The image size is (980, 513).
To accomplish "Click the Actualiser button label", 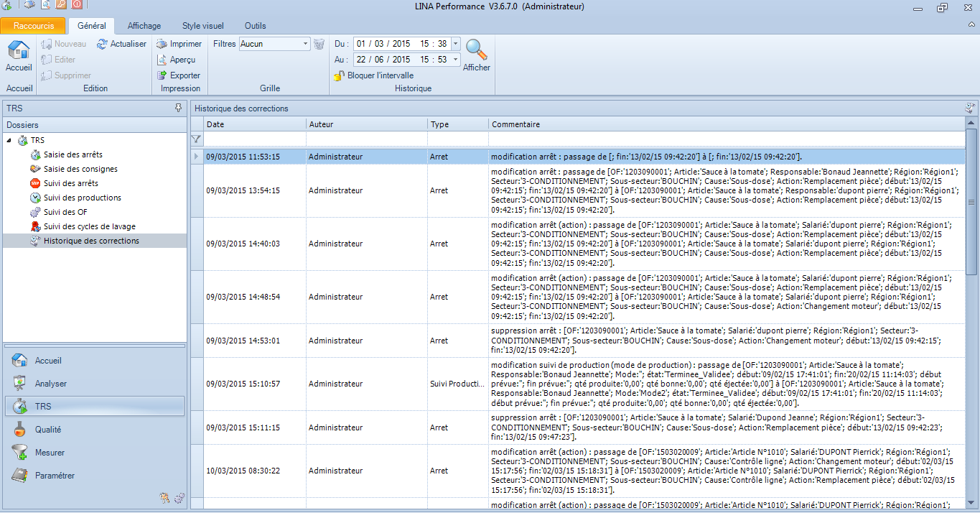I will coord(129,44).
